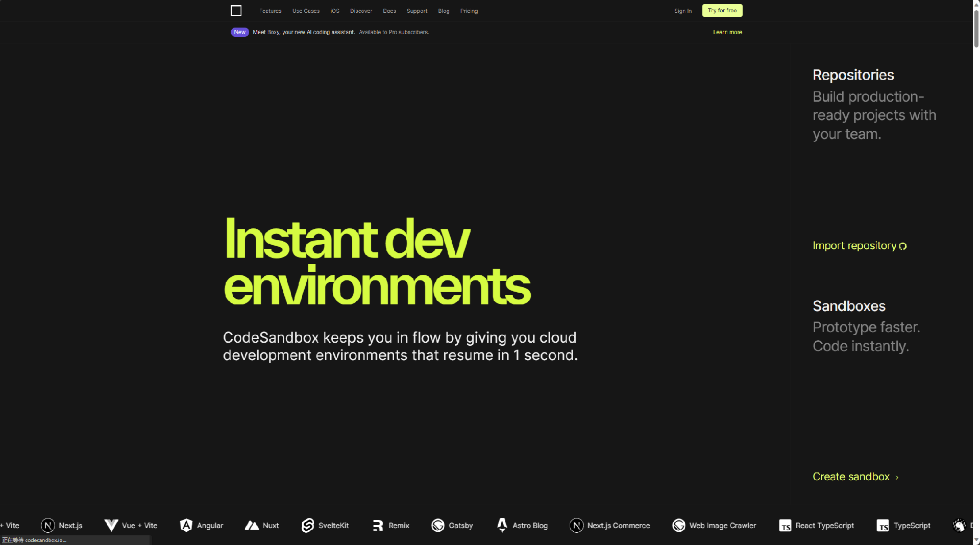Screen dimensions: 980x545
Task: Open the Nuxt template icon
Action: (x=252, y=525)
